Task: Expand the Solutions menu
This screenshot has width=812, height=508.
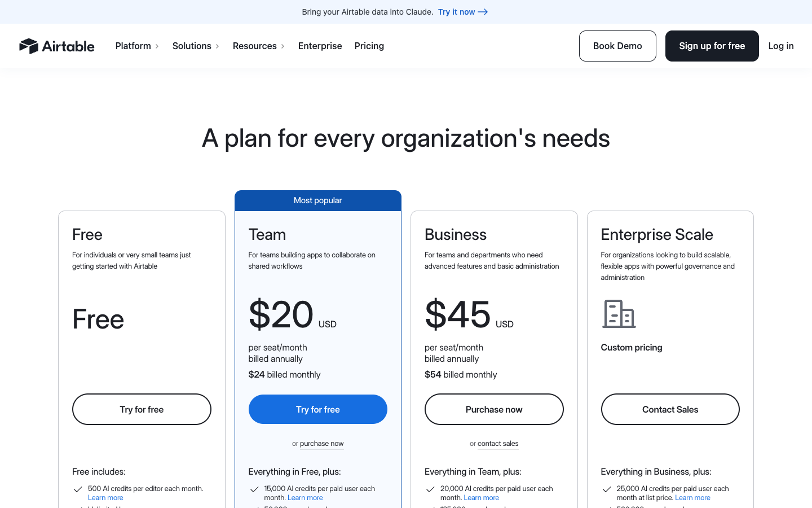Action: (196, 46)
